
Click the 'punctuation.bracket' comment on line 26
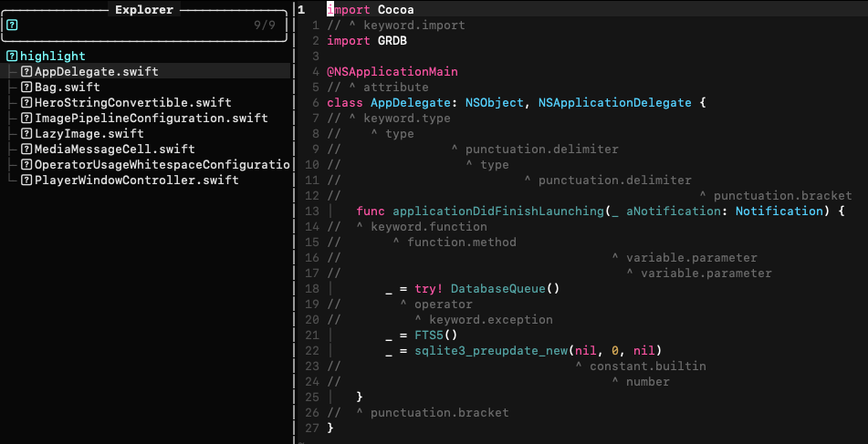tap(440, 412)
